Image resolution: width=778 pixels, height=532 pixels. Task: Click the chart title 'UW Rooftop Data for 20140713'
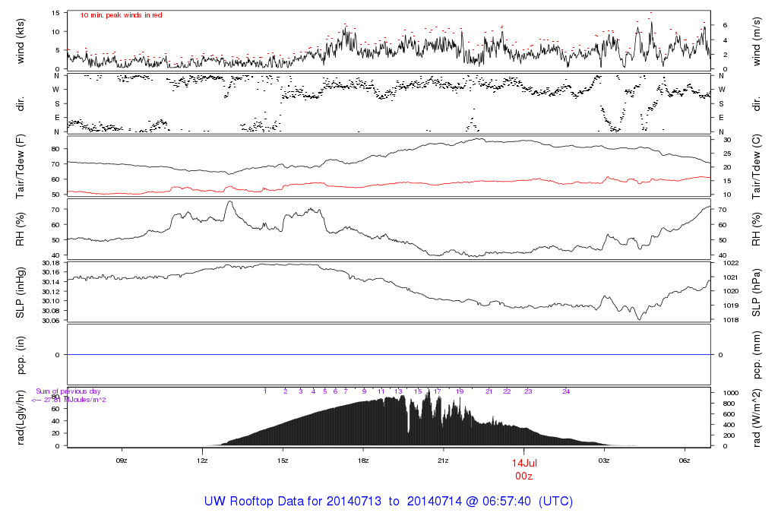(x=293, y=502)
